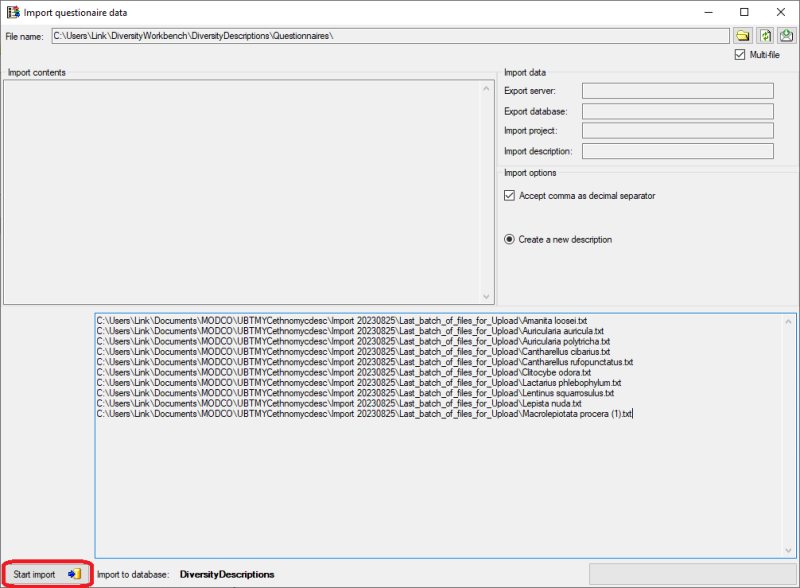Click the mail download icon
Image resolution: width=800 pixels, height=588 pixels.
click(786, 36)
